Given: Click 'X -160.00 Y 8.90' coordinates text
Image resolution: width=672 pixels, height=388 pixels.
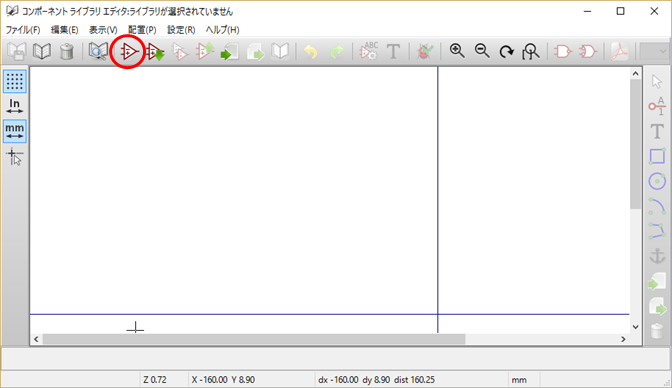Looking at the screenshot, I should coord(223,380).
